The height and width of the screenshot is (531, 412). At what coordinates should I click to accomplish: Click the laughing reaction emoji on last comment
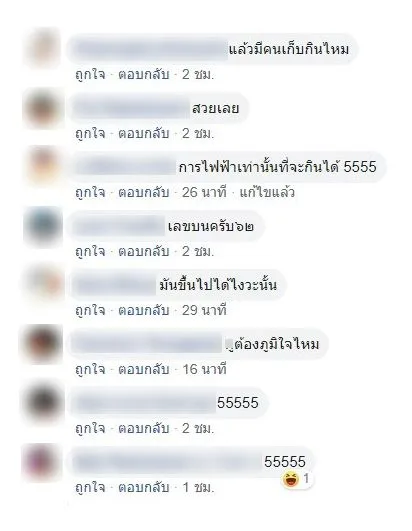click(x=291, y=480)
